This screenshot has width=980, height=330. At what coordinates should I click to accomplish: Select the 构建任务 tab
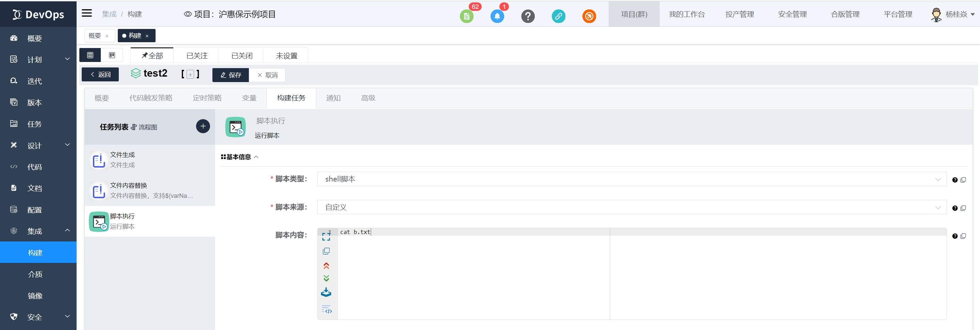[x=291, y=98]
